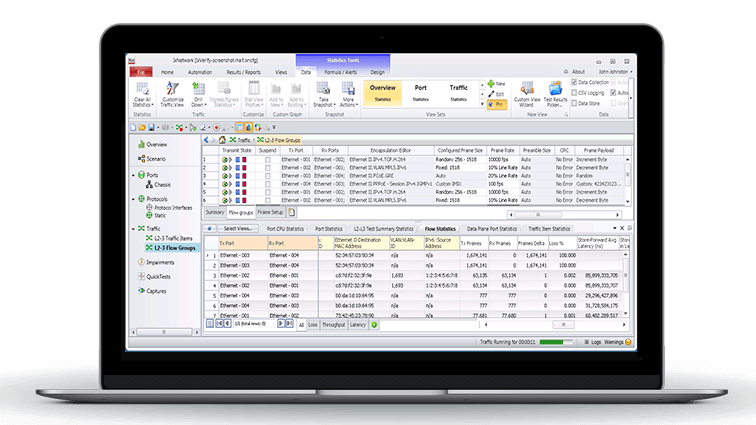The image size is (756, 425).
Task: Click the Select Views button
Action: pos(237,229)
